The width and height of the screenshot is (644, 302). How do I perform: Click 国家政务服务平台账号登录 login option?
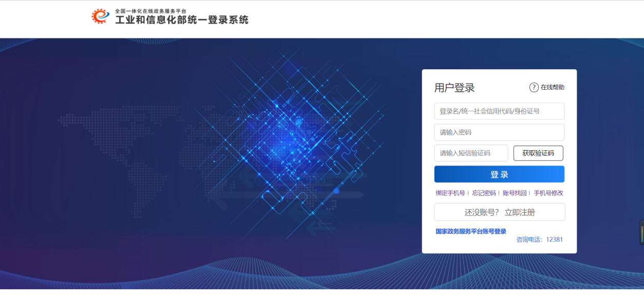(x=470, y=231)
